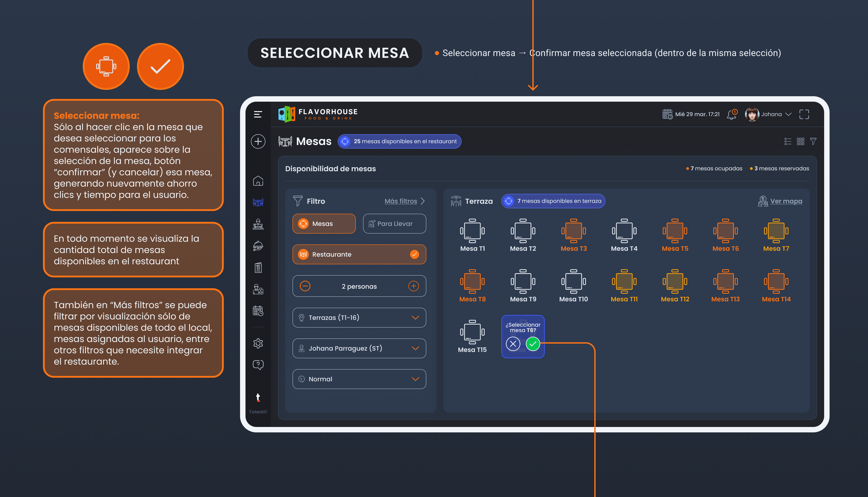Expand the Johana Parraguez (ST) dropdown
This screenshot has height=497, width=868.
(x=415, y=348)
